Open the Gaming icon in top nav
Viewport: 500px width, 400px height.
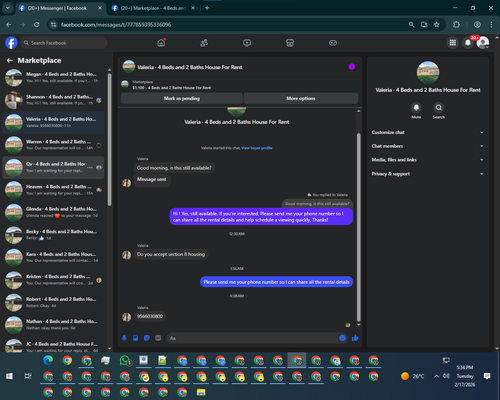[333, 43]
